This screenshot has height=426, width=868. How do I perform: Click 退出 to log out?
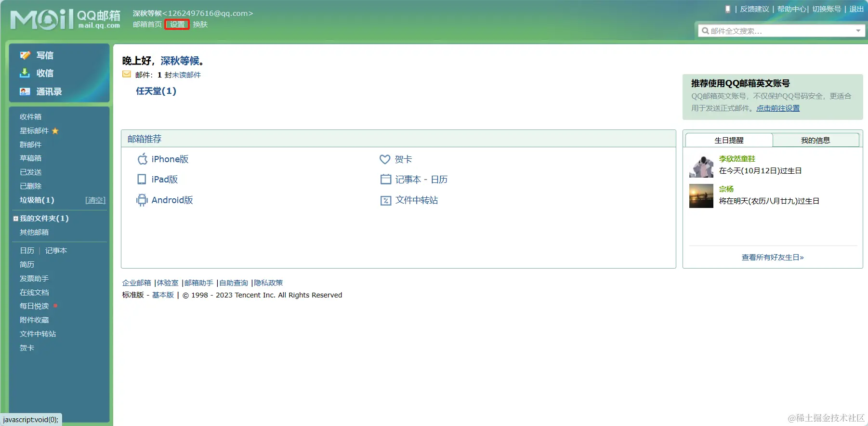pos(856,9)
